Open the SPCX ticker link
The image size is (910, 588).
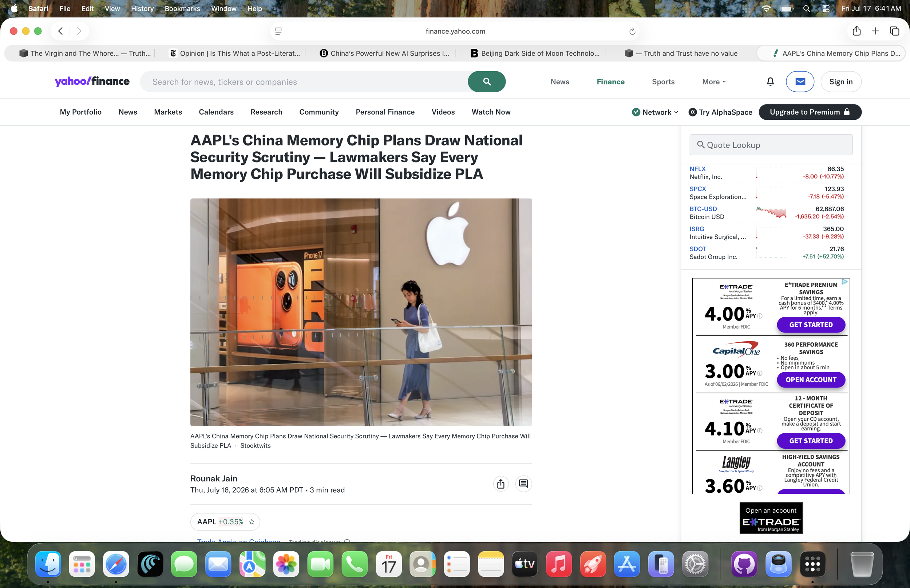[x=698, y=188]
